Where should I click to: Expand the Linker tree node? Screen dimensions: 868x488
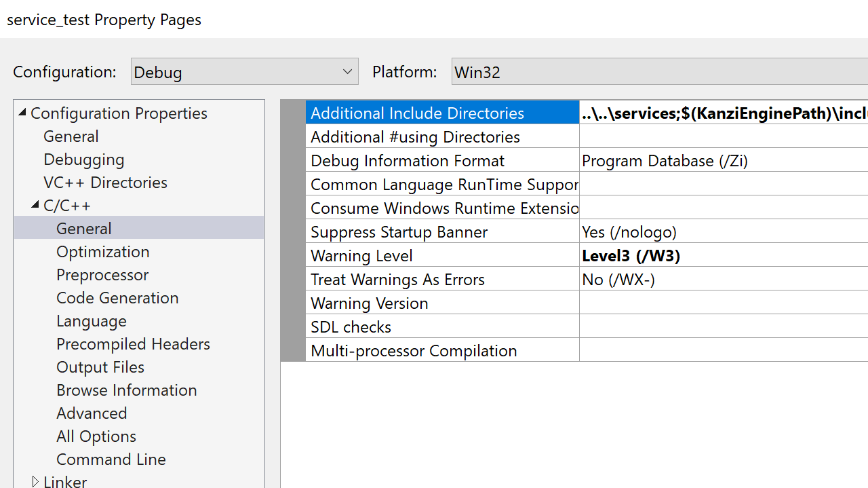[35, 481]
